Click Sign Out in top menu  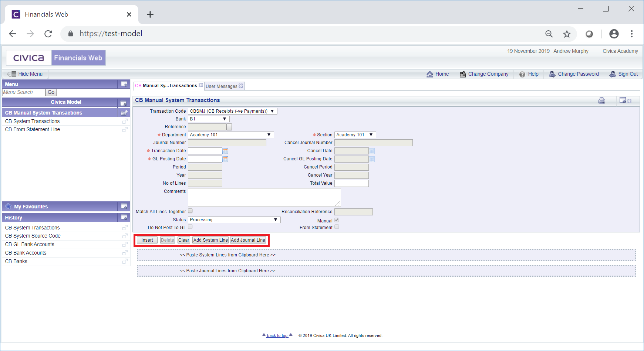(x=624, y=74)
